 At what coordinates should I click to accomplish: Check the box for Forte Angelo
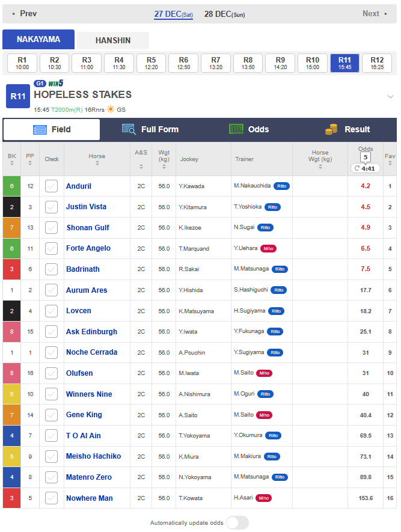51,248
